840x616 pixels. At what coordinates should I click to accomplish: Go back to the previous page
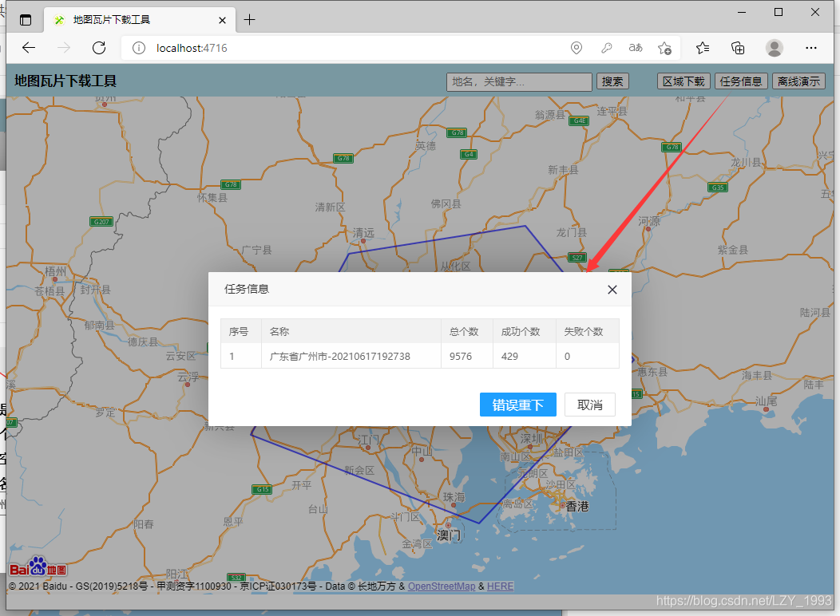[29, 48]
